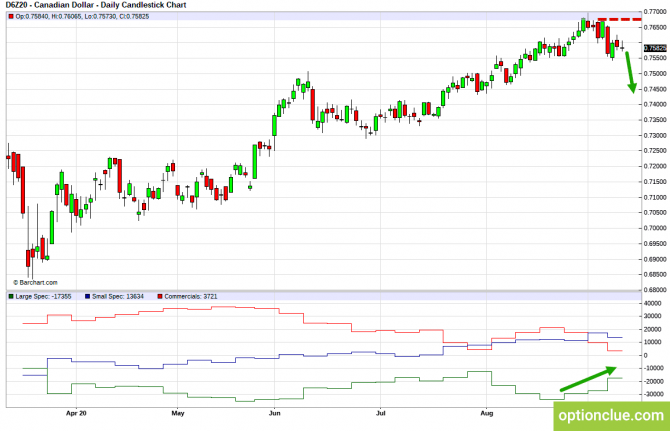Click the green Large Spec legend swatch
The image size is (670, 431).
point(11,296)
